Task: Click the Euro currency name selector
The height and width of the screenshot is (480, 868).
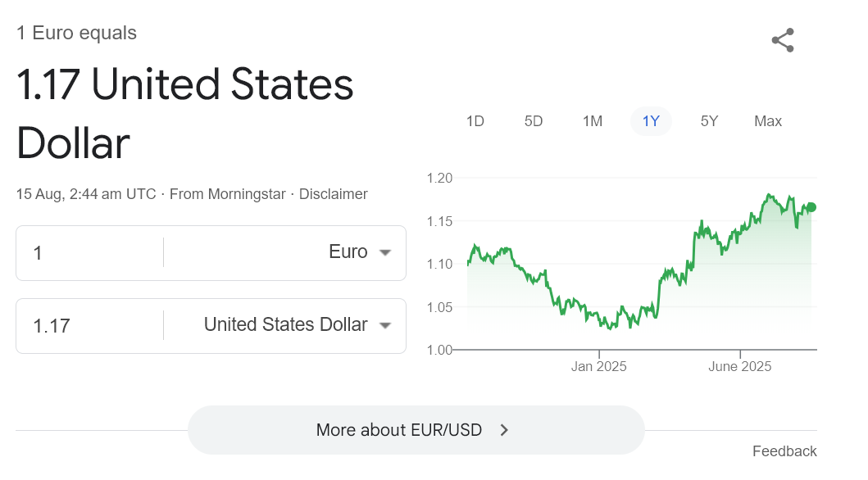Action: 348,252
